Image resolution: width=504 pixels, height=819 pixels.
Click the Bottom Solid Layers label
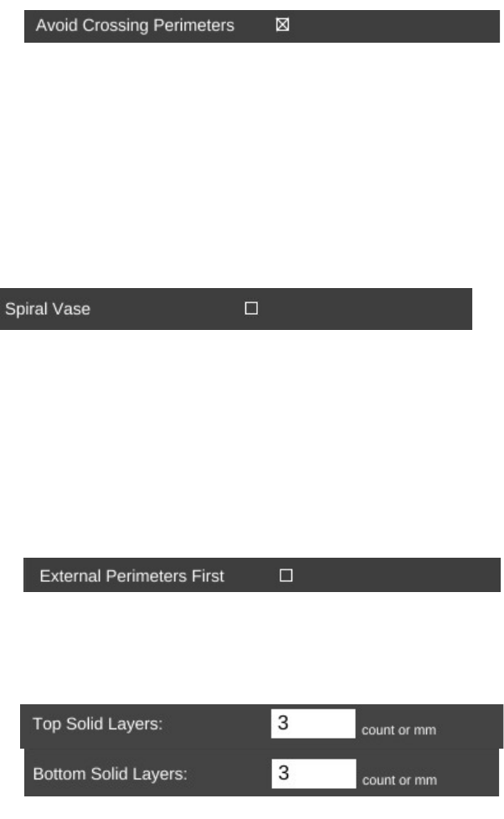(x=110, y=775)
